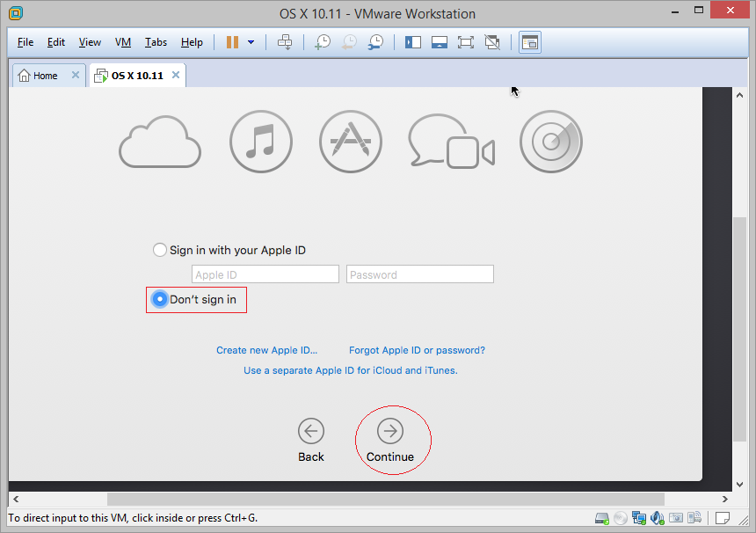Screen dimensions: 756x533
Task: Click the Find My Mac radar icon
Action: pos(551,142)
